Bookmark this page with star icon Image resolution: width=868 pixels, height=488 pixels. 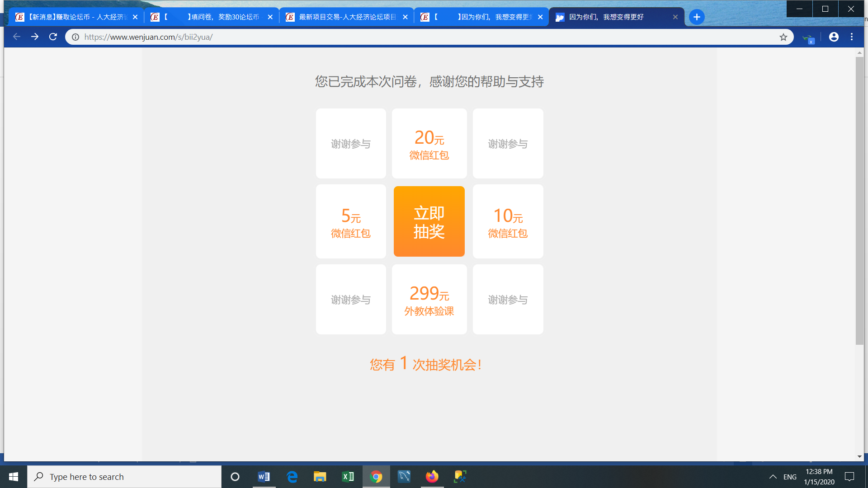783,37
